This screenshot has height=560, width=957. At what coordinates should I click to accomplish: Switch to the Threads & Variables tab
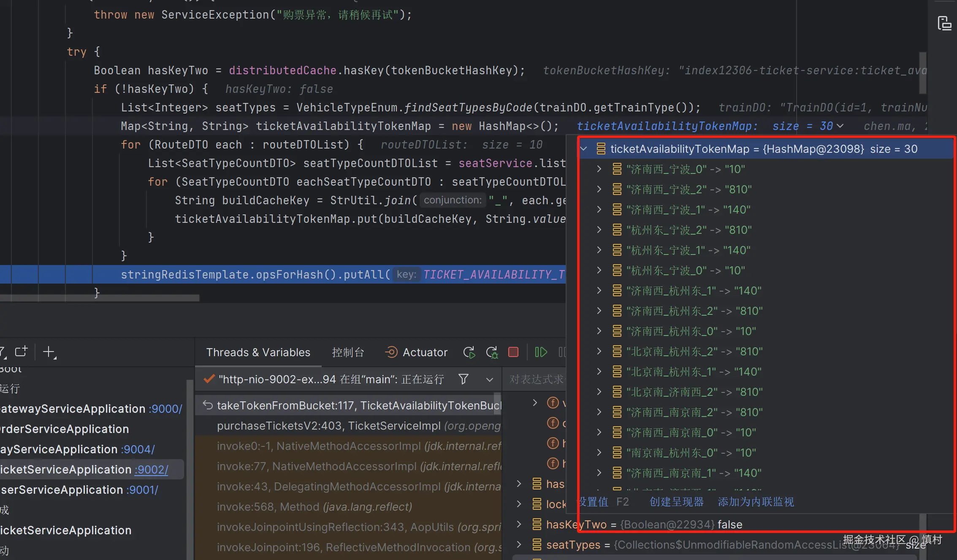(x=258, y=352)
